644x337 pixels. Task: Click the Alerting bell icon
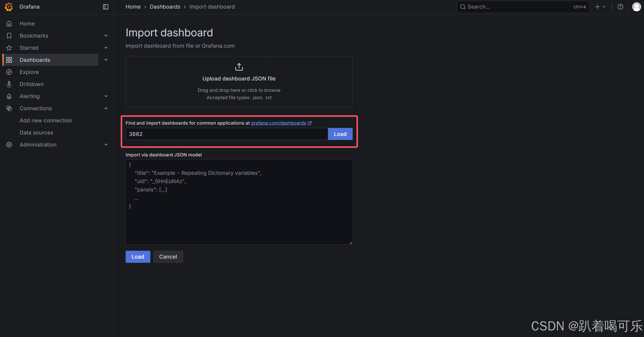9,96
